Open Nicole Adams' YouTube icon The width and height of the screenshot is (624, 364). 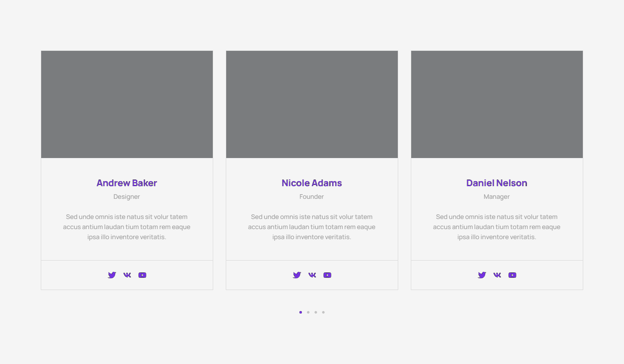coord(328,275)
